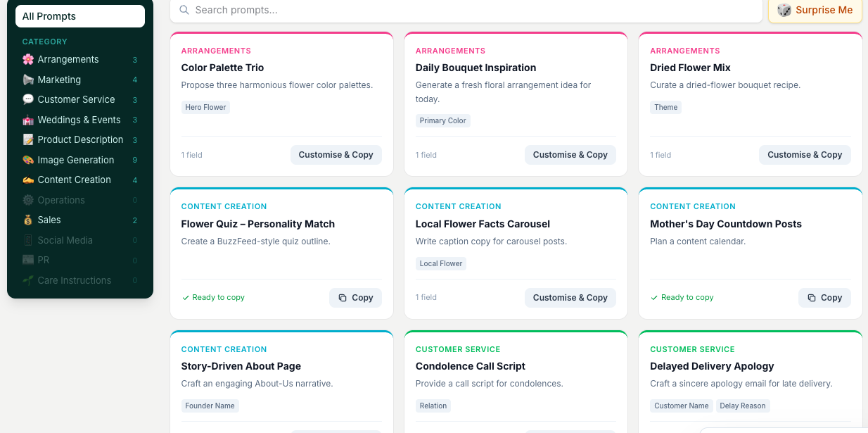The width and height of the screenshot is (868, 433).
Task: Click the Customer Name field tag
Action: tap(682, 406)
